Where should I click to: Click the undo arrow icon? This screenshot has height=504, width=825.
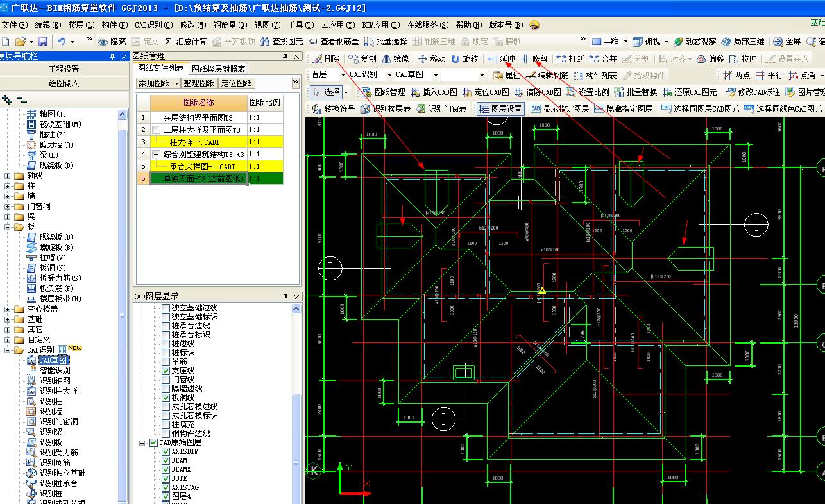[61, 41]
